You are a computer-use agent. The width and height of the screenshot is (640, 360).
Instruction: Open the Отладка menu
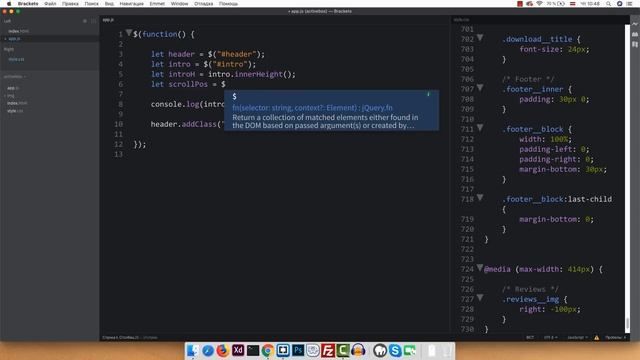(203, 4)
